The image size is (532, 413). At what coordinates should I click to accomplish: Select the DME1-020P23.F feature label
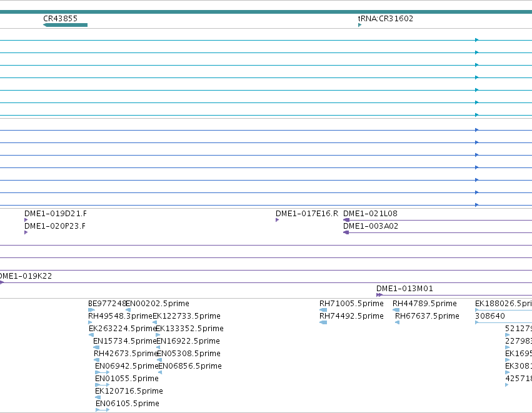click(55, 226)
